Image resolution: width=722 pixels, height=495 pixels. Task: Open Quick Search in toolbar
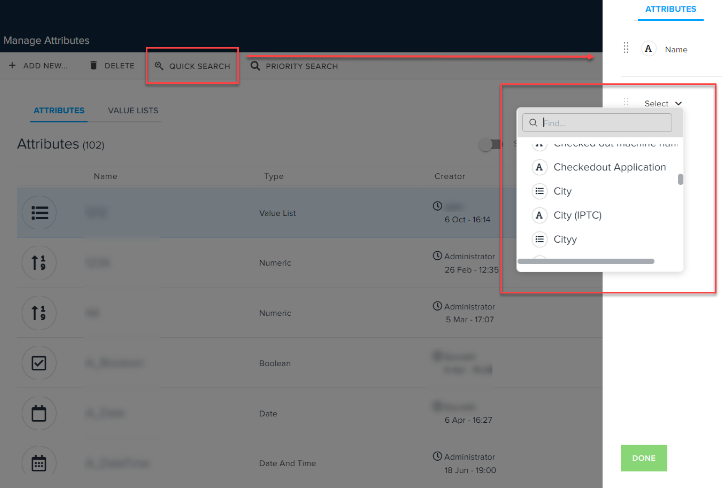[192, 66]
